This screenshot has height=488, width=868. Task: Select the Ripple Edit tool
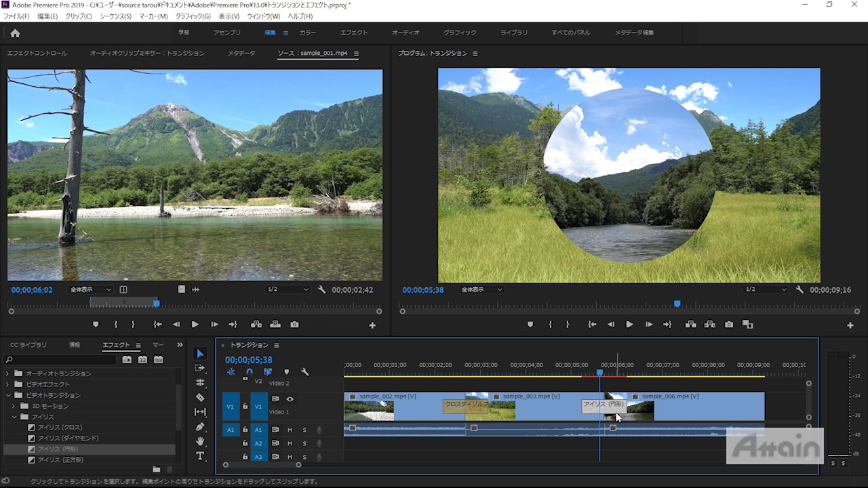coord(200,383)
